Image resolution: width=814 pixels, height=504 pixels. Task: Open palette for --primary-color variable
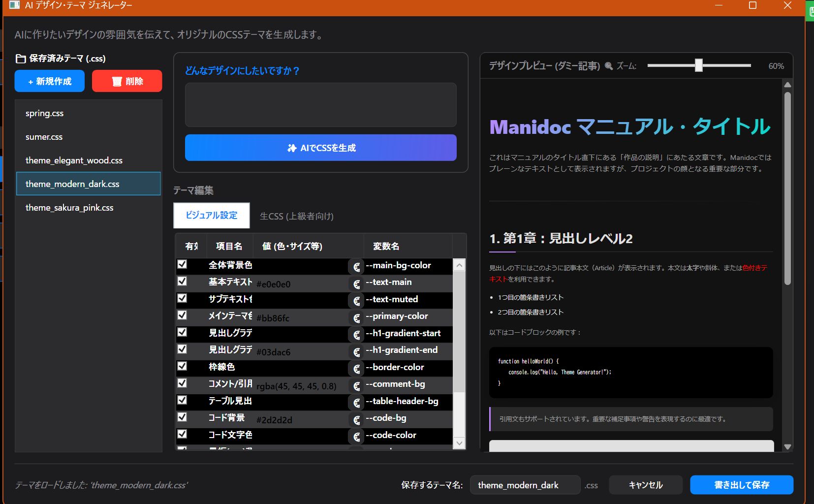click(x=356, y=318)
